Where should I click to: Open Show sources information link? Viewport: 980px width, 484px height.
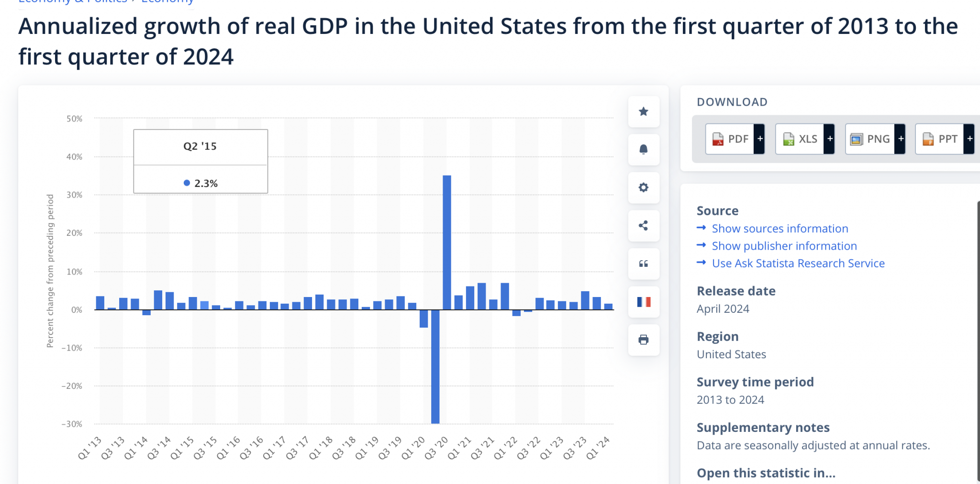780,229
